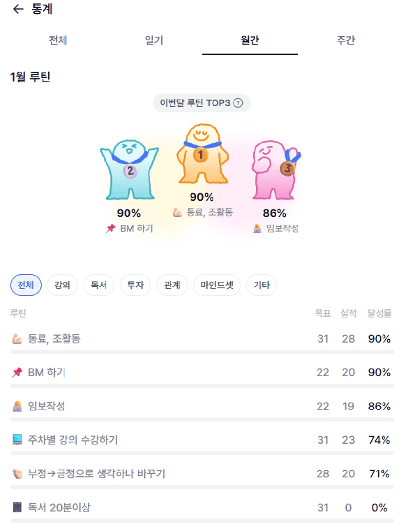Image resolution: width=404 pixels, height=532 pixels.
Task: Filter routines by 독서 chip
Action: click(x=99, y=285)
